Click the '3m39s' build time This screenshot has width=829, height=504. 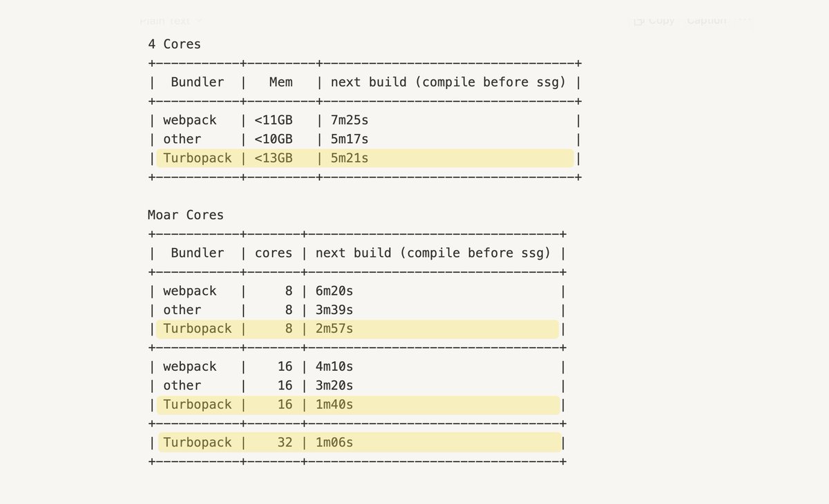334,309
